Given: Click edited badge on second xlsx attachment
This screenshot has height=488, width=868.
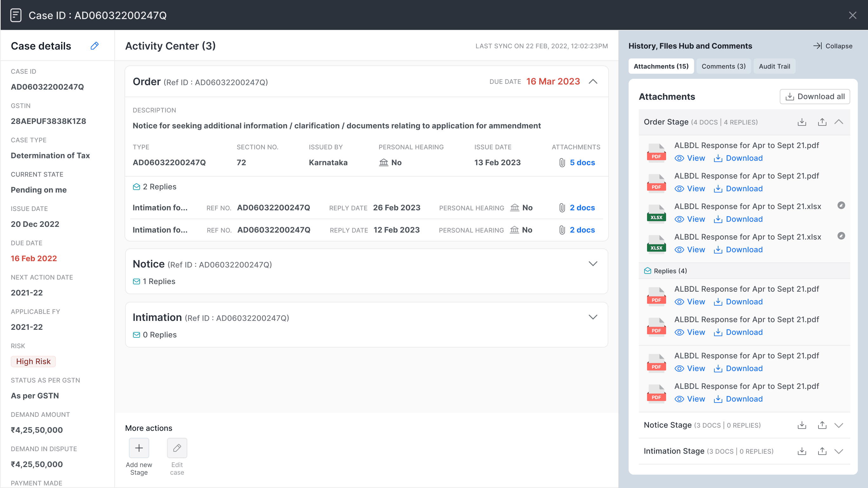Looking at the screenshot, I should point(841,236).
